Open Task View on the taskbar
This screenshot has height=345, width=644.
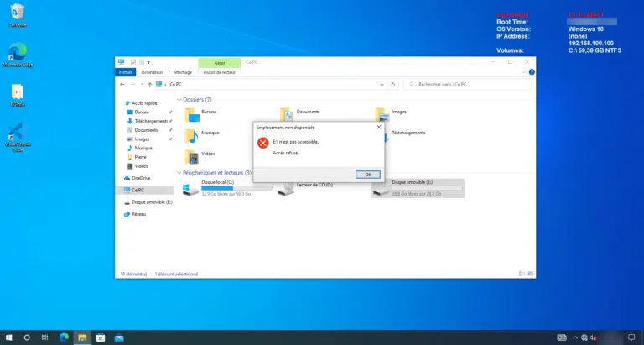[44, 337]
